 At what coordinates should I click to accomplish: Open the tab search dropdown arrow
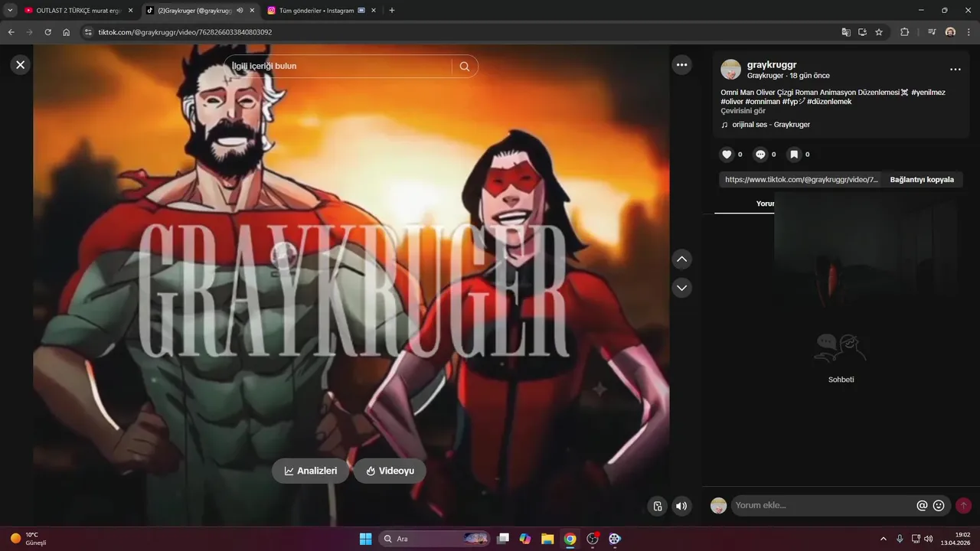click(x=10, y=11)
